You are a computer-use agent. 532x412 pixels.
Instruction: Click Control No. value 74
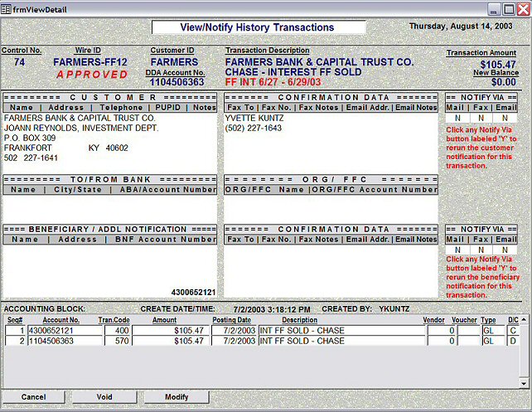(x=19, y=62)
